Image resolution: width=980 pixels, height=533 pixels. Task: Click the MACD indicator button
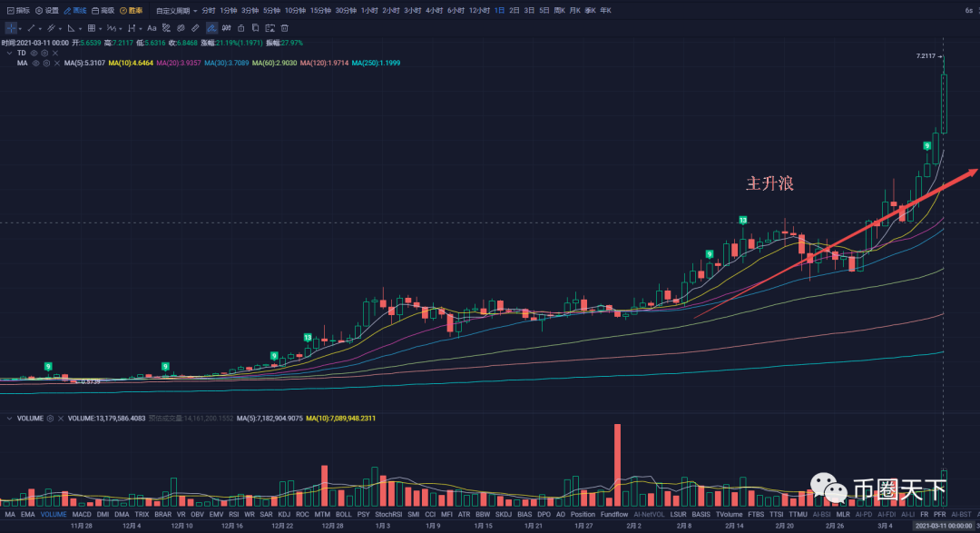(x=83, y=514)
